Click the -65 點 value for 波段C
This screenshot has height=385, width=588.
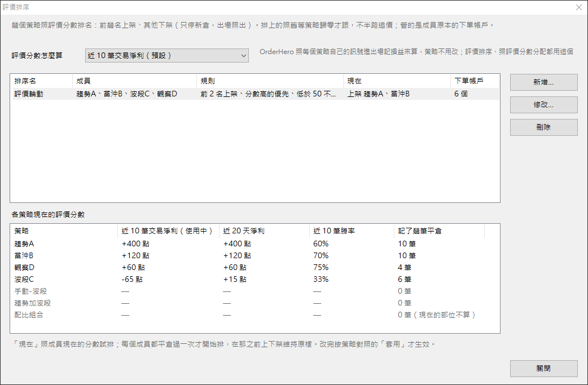tap(132, 280)
